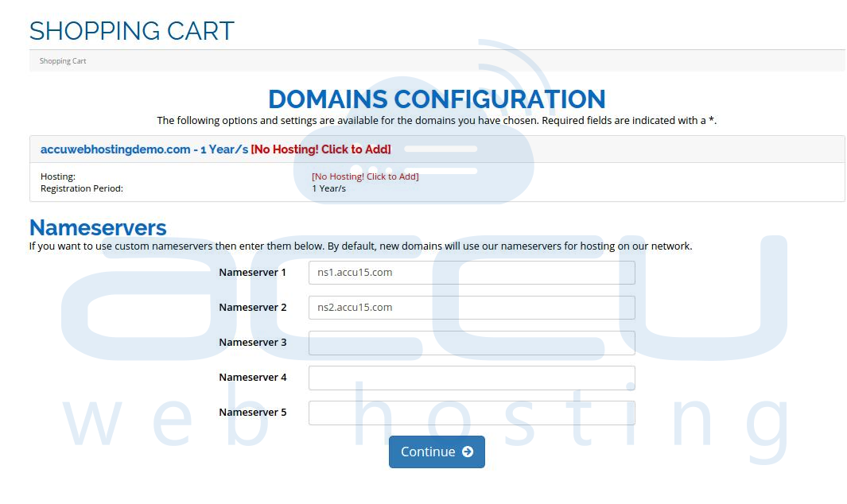This screenshot has height=504, width=847.
Task: Click the Nameserver 1 label
Action: pyautogui.click(x=252, y=272)
